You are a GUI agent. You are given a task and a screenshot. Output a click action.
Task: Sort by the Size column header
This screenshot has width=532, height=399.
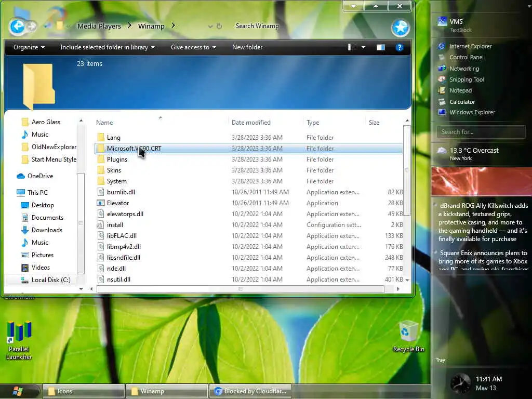point(374,123)
